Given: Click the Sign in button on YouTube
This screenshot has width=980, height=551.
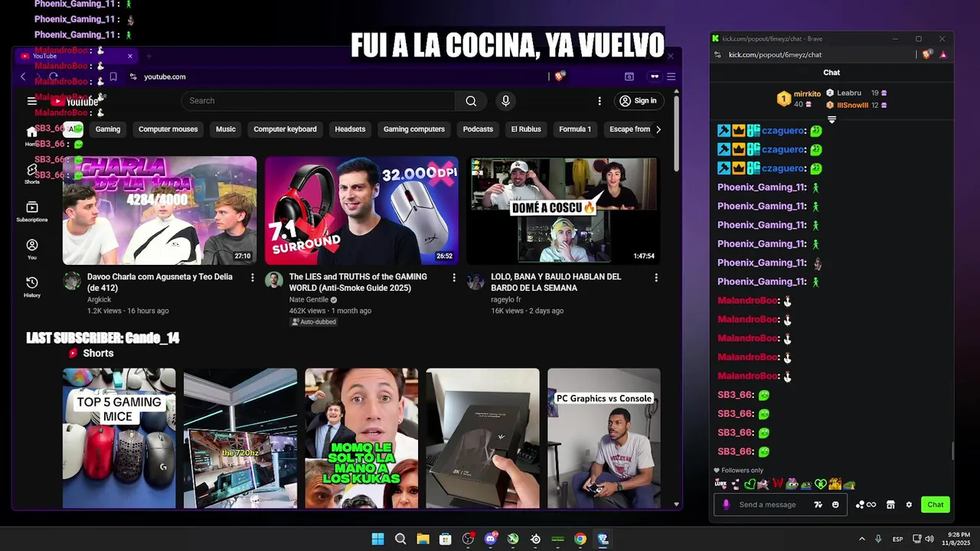Looking at the screenshot, I should click(x=639, y=101).
